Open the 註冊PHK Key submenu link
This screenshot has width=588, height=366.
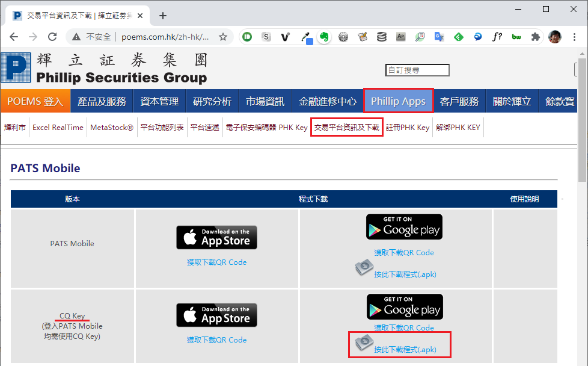pos(408,127)
